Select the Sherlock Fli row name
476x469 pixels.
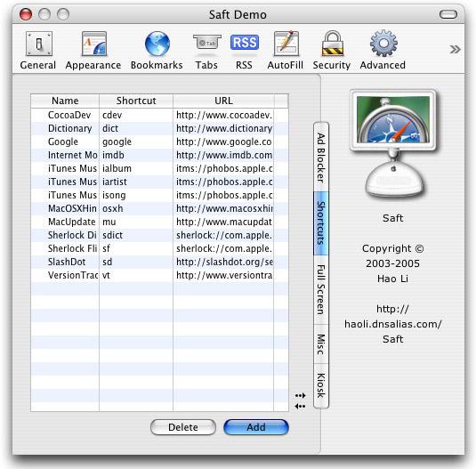tap(73, 248)
